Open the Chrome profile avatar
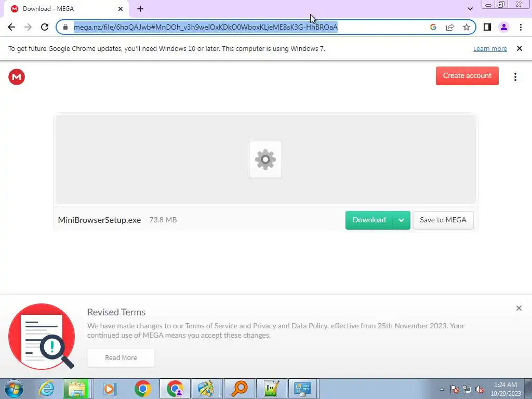This screenshot has width=532, height=399. [504, 27]
